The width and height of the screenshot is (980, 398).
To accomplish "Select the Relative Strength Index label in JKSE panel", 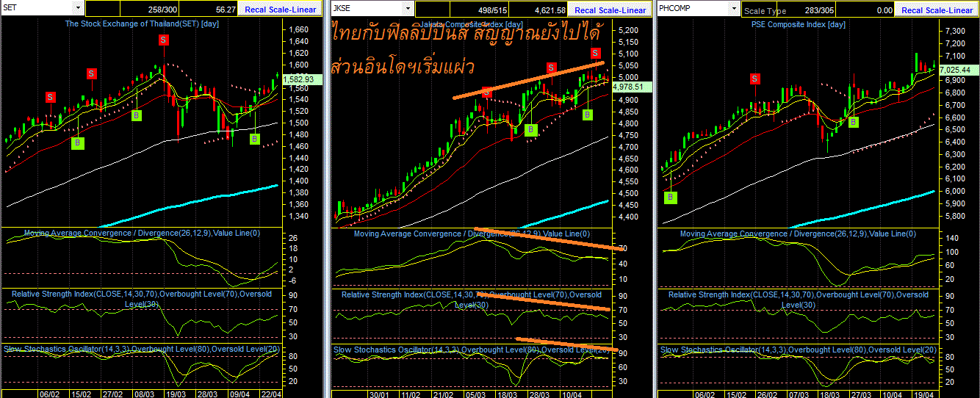I will pos(471,299).
